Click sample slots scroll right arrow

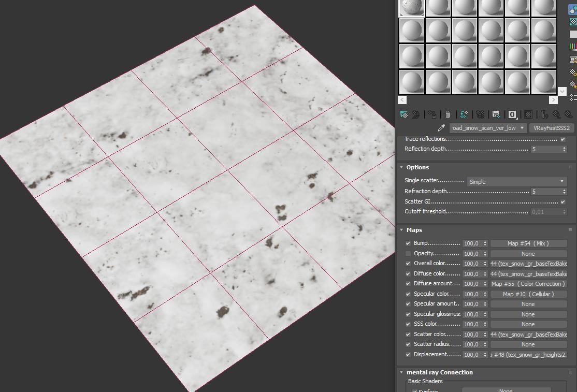[554, 99]
